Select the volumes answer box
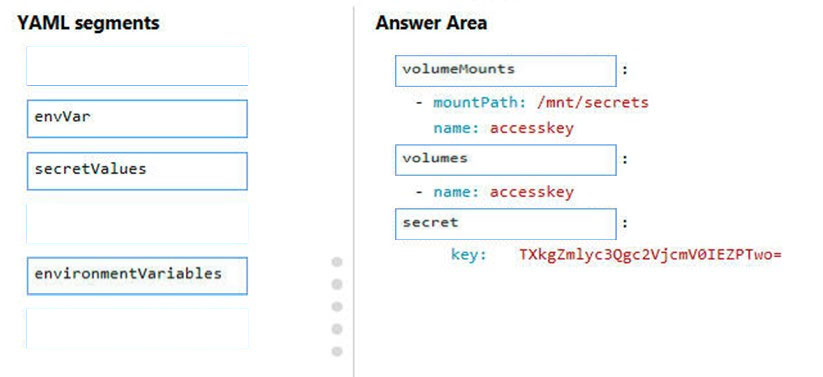Image resolution: width=823 pixels, height=377 pixels. coord(505,160)
